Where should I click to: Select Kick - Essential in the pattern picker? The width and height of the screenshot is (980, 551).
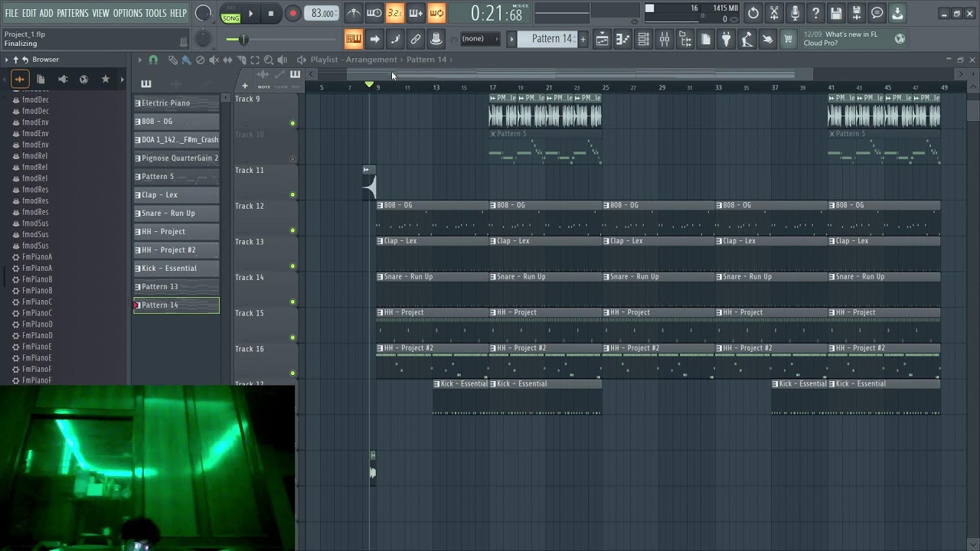click(x=176, y=268)
